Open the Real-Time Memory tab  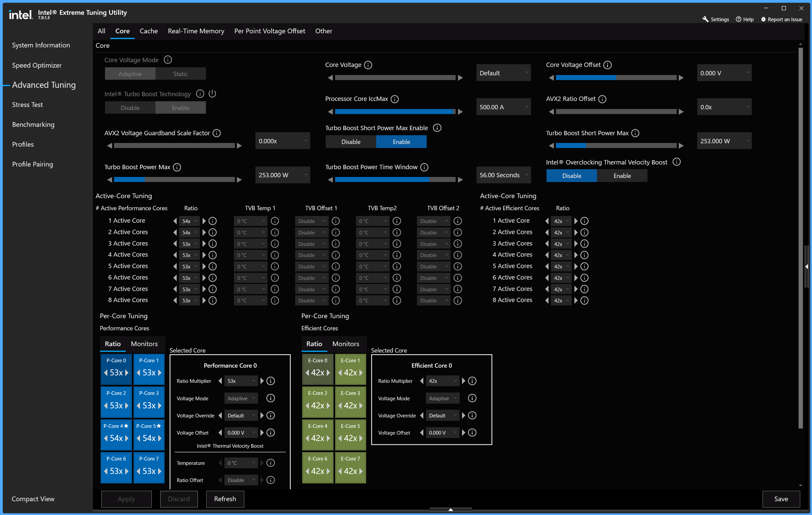[x=196, y=31]
